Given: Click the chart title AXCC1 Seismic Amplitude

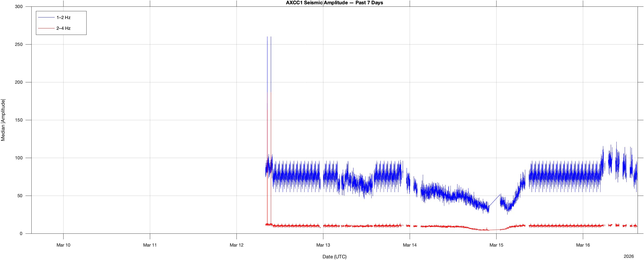Looking at the screenshot, I should (334, 3).
